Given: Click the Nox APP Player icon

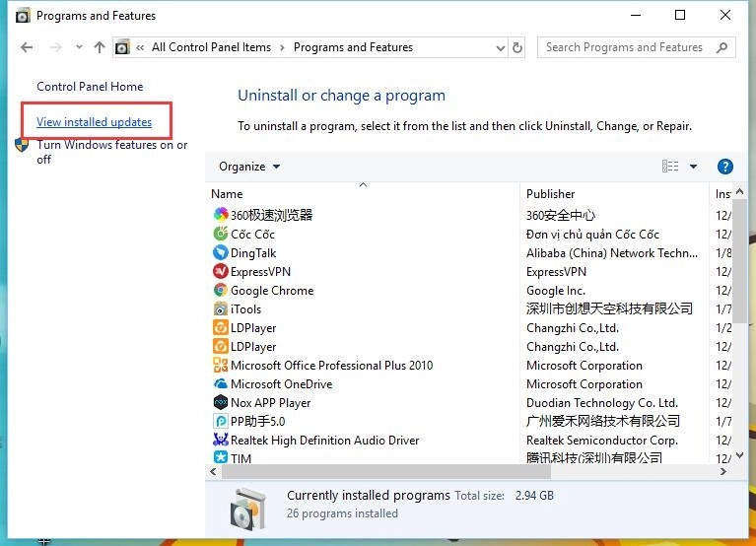Looking at the screenshot, I should click(x=221, y=402).
